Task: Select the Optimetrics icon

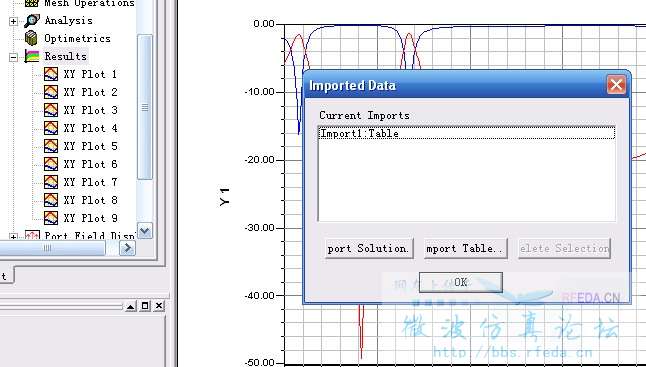Action: [x=31, y=38]
